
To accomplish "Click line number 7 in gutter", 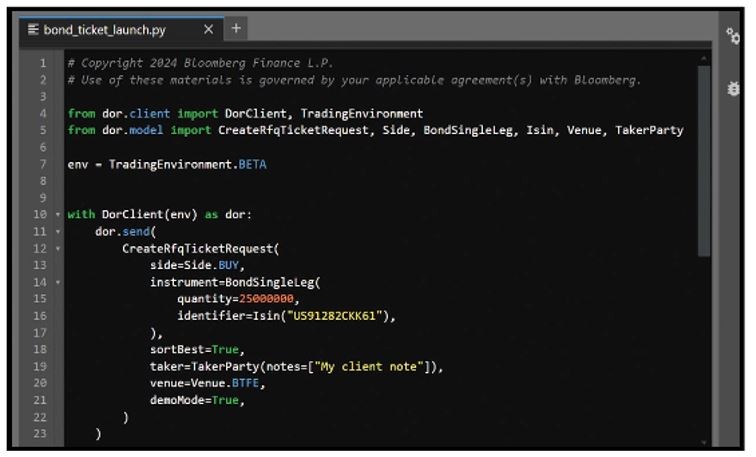I will coord(43,164).
